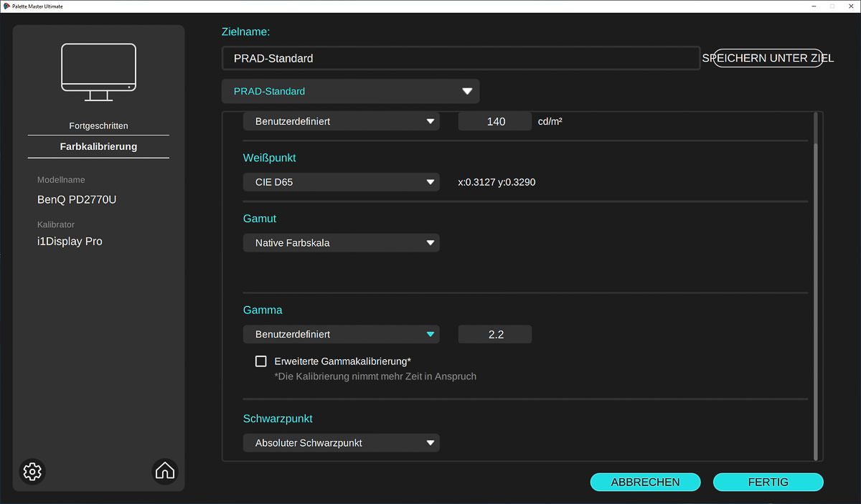Enable Erweiterte Gammakalibrierung checkbox
Screen dimensions: 861x504
[x=261, y=361]
